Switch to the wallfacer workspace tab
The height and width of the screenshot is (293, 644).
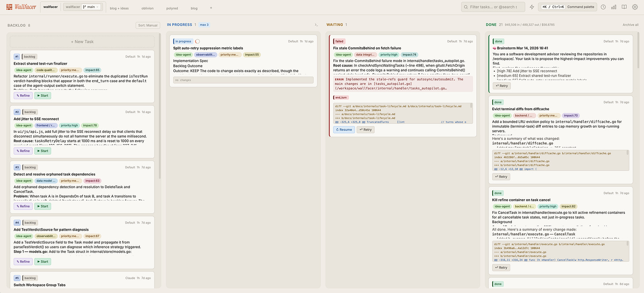pyautogui.click(x=50, y=7)
